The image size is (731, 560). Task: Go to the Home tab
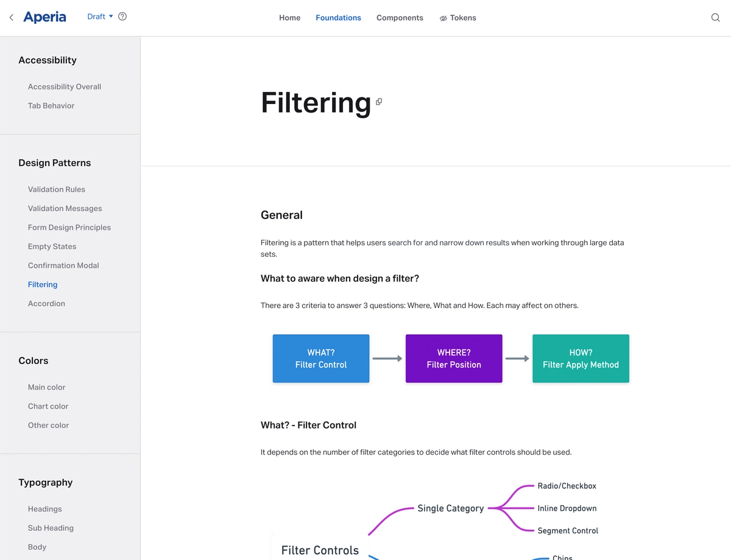click(x=289, y=18)
